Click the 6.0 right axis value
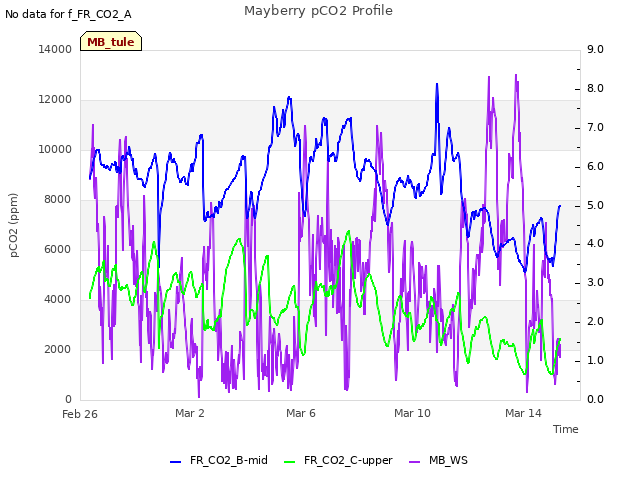640x480 pixels. click(595, 167)
